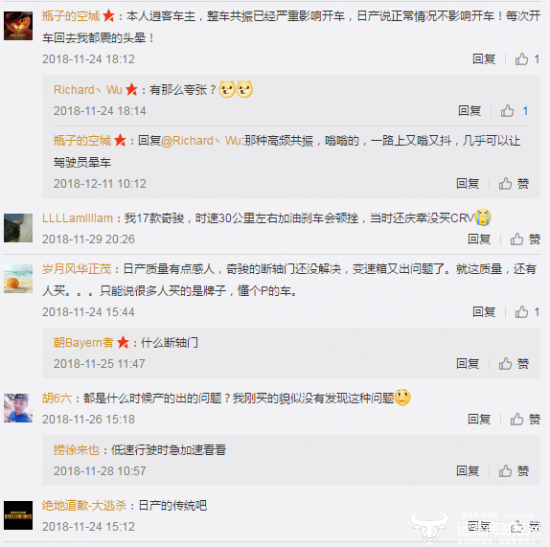This screenshot has height=547, width=550.
Task: Like the 2018-12-11 10:12 reply
Action: click(x=505, y=184)
